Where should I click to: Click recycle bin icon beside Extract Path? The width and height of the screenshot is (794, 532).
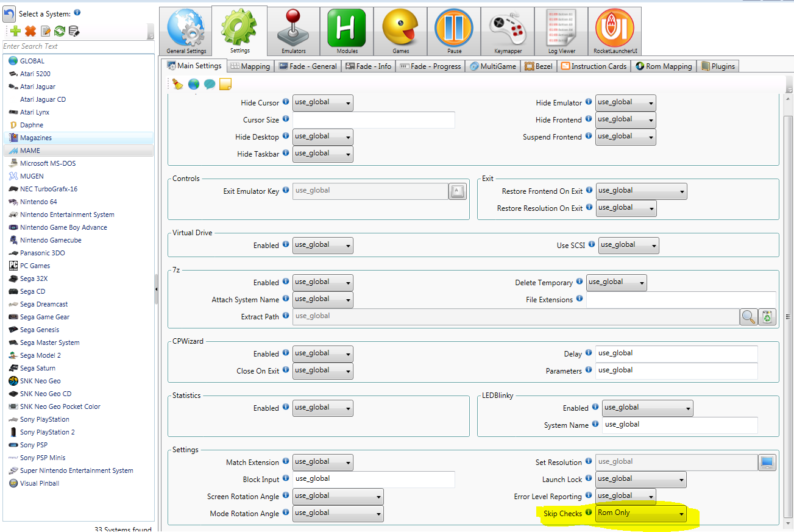pos(767,317)
